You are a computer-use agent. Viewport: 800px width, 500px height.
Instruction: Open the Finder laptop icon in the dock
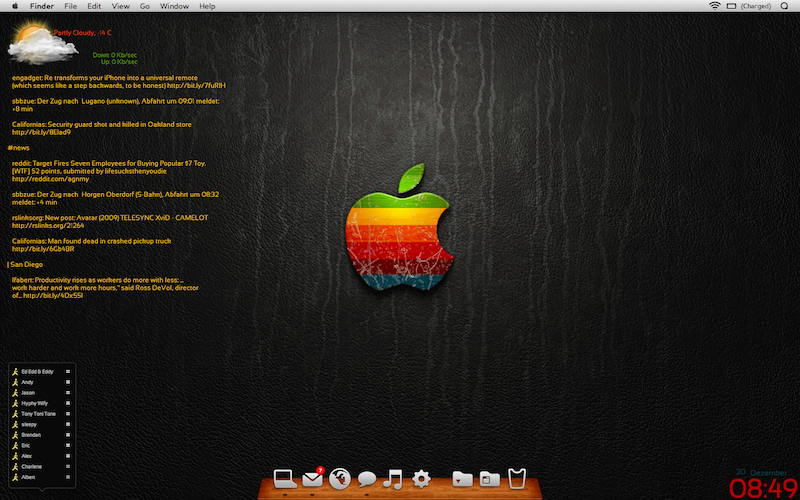coord(285,479)
